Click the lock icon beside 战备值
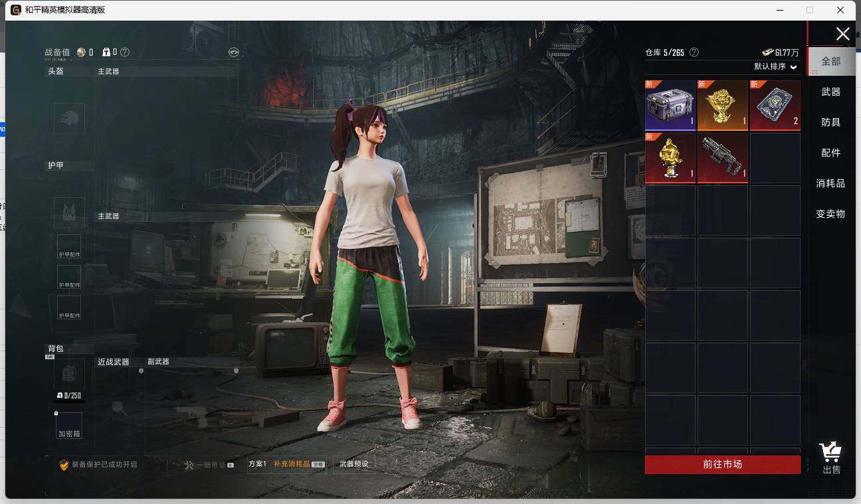The height and width of the screenshot is (504, 861). click(x=106, y=52)
